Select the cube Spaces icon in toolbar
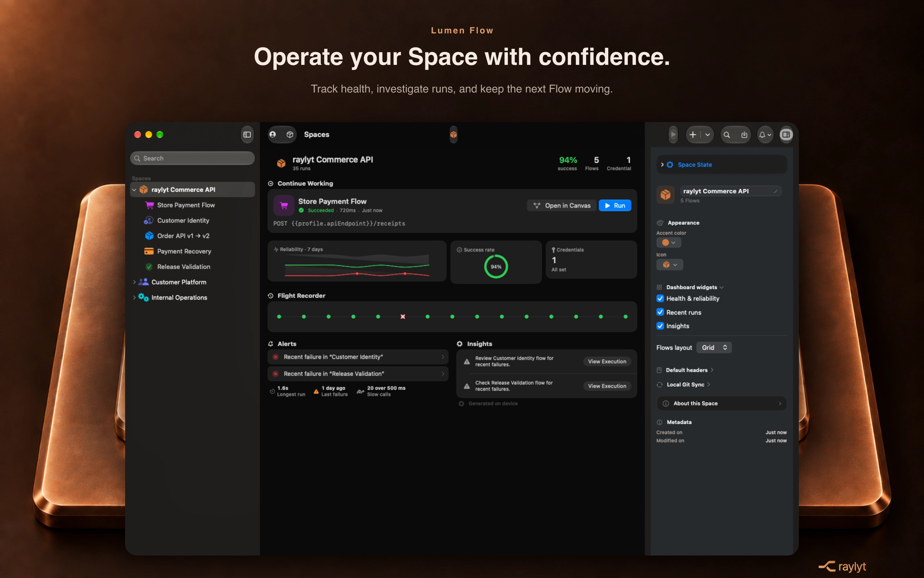This screenshot has height=578, width=924. [x=290, y=135]
